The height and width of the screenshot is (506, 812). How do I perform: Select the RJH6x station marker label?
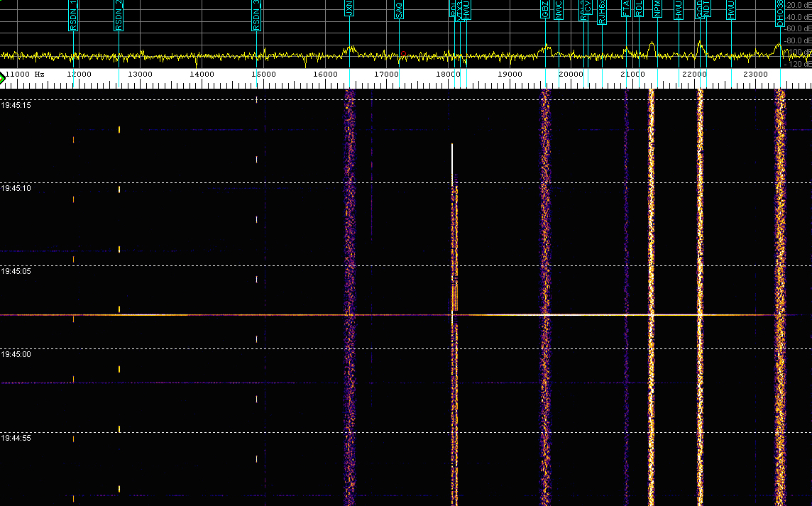click(x=602, y=12)
